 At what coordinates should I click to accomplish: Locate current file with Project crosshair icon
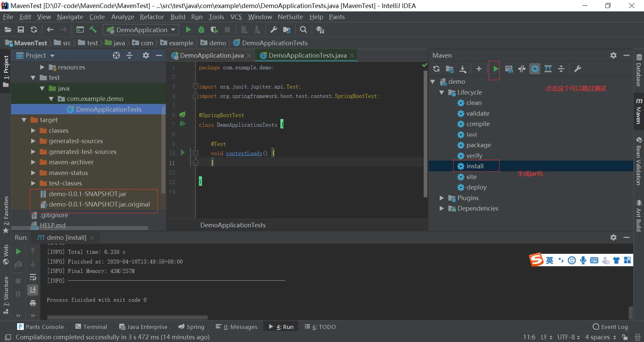coord(116,55)
